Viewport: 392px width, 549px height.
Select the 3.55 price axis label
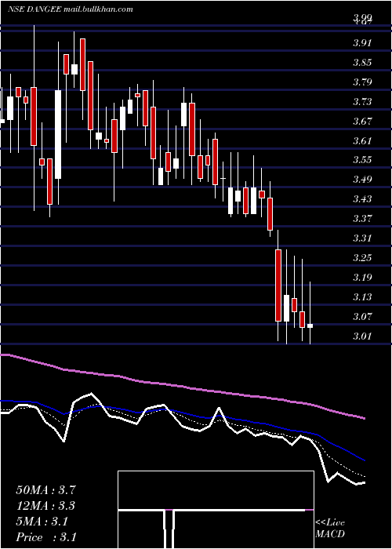362,160
